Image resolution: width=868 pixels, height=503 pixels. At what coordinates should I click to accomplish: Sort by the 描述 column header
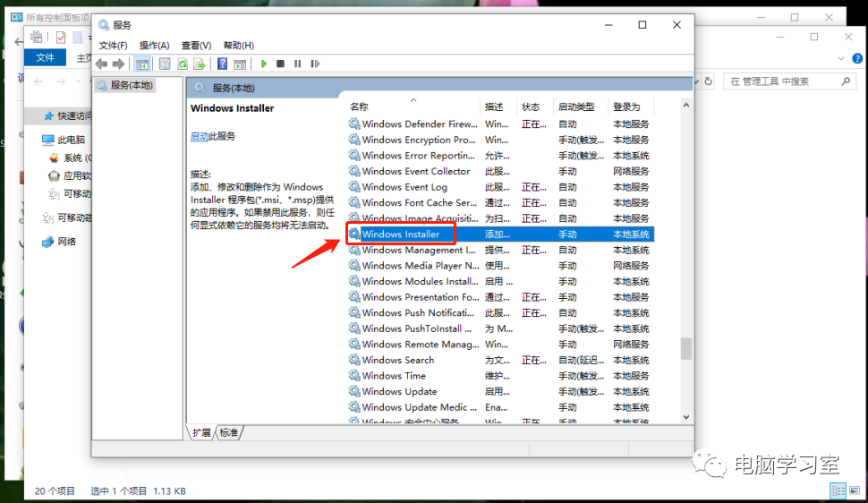pyautogui.click(x=494, y=107)
